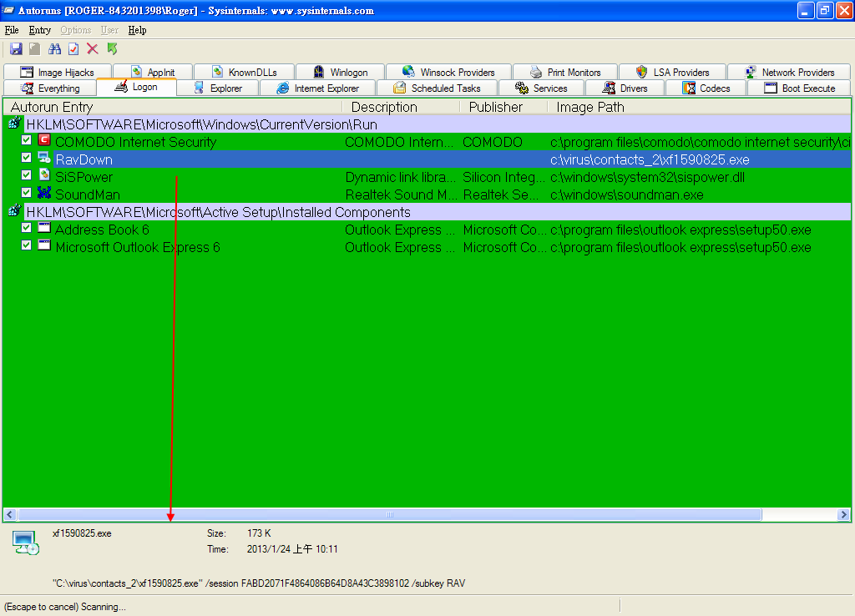
Task: Click the 'c:\windows\system32\sispower.dll' image path
Action: coord(647,177)
